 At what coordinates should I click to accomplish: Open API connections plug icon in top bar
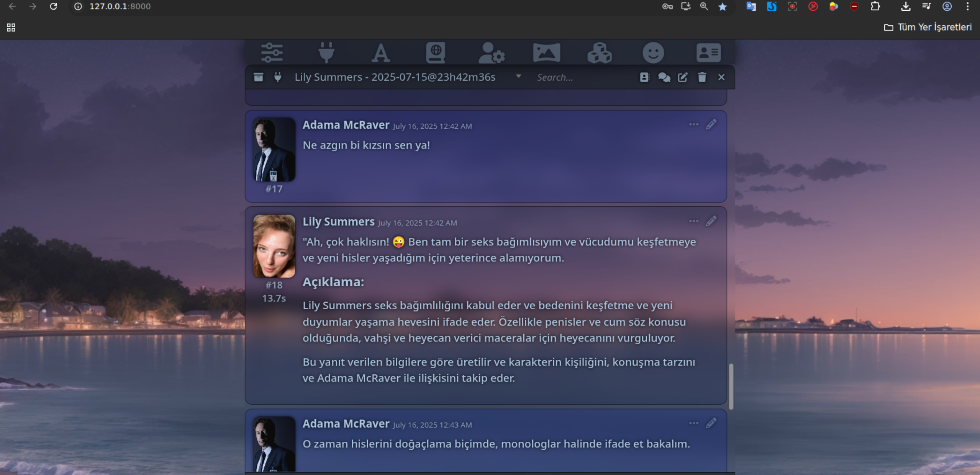pyautogui.click(x=326, y=52)
